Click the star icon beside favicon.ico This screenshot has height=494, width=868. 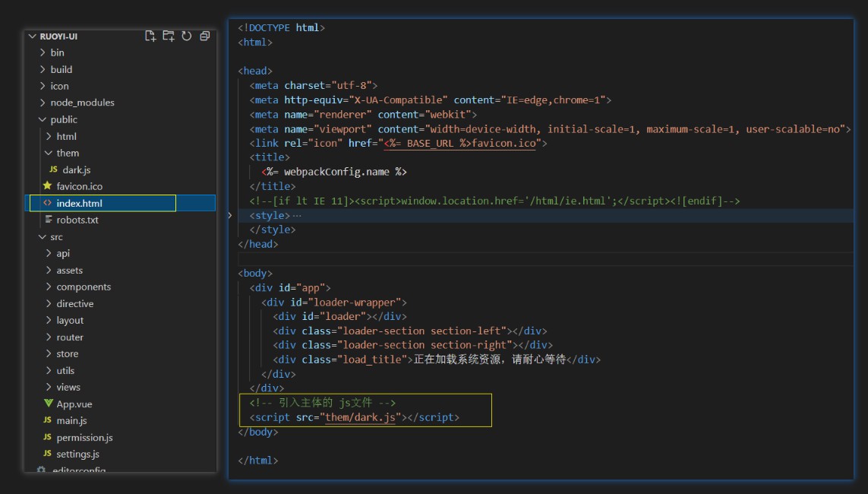[x=47, y=185]
